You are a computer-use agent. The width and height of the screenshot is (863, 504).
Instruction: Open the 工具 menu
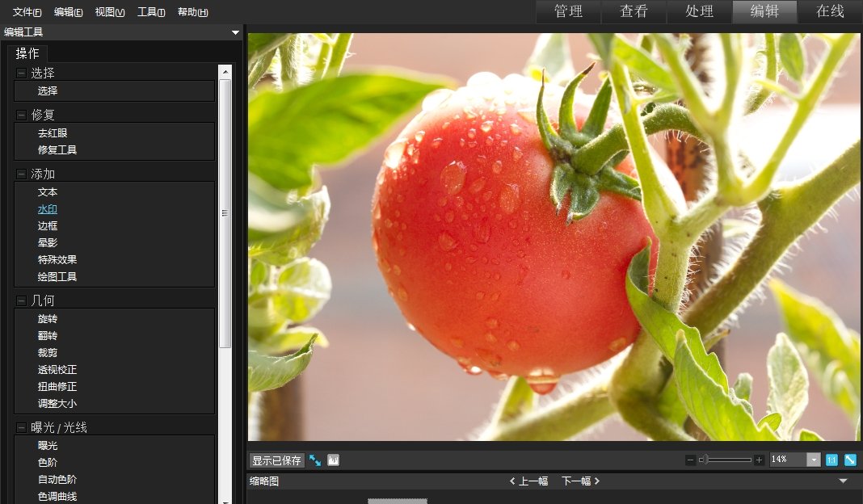coord(150,12)
